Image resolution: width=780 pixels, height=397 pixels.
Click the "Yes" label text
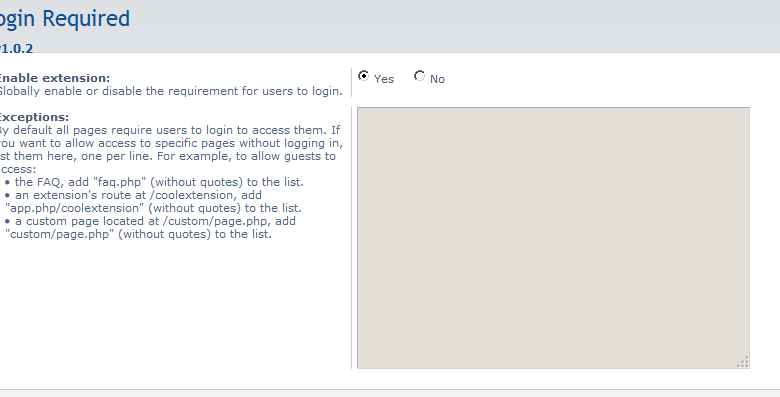(384, 79)
